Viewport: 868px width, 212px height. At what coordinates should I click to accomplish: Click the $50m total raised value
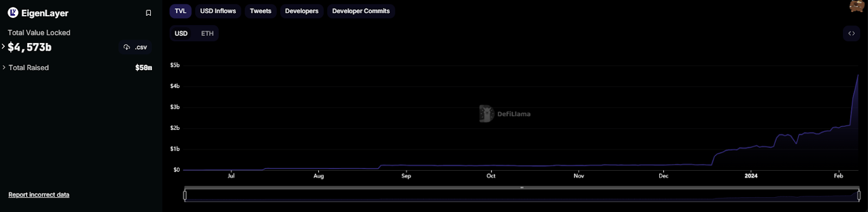coord(144,68)
